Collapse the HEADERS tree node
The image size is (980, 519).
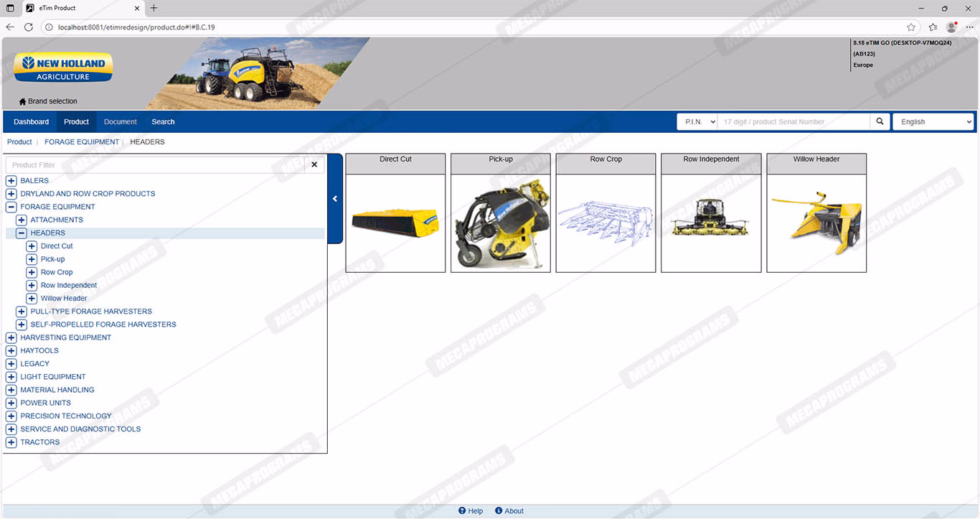[22, 233]
